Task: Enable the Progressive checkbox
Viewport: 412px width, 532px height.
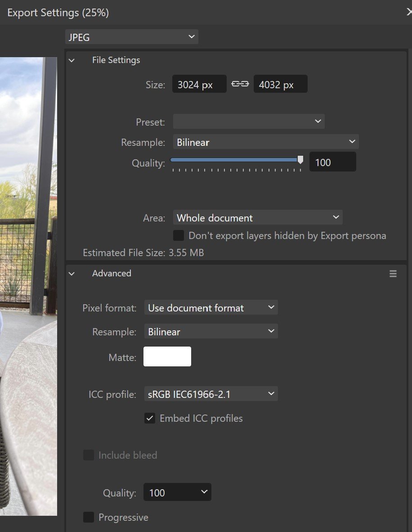Action: 89,517
